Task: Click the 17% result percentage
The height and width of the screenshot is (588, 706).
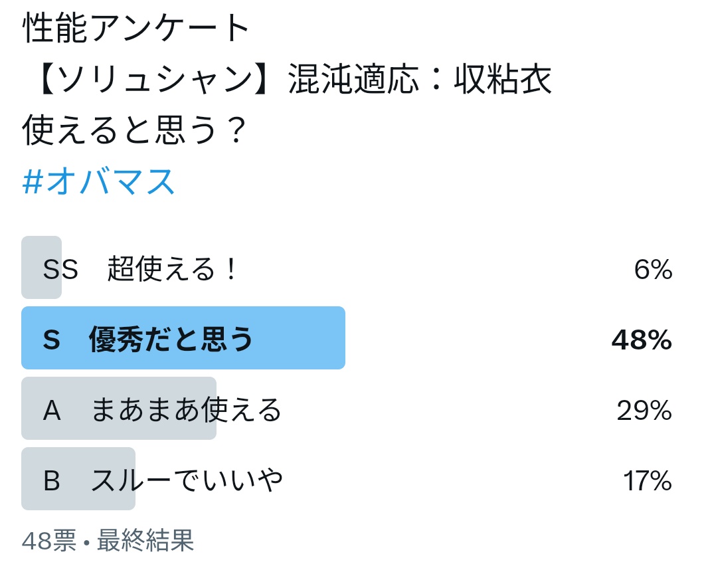Action: click(x=647, y=480)
